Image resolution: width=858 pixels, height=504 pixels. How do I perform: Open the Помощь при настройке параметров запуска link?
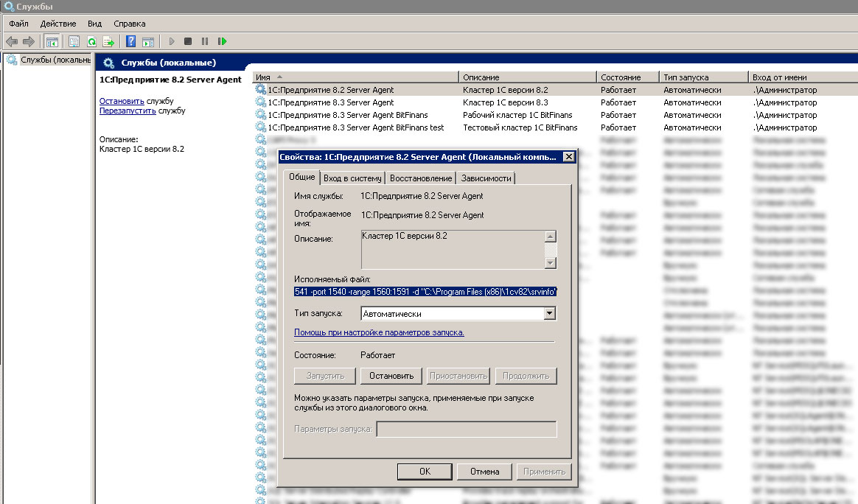point(379,332)
